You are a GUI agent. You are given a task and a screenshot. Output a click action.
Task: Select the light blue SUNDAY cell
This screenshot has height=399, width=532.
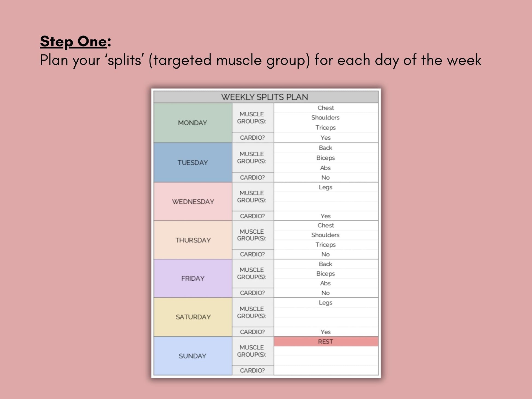193,356
